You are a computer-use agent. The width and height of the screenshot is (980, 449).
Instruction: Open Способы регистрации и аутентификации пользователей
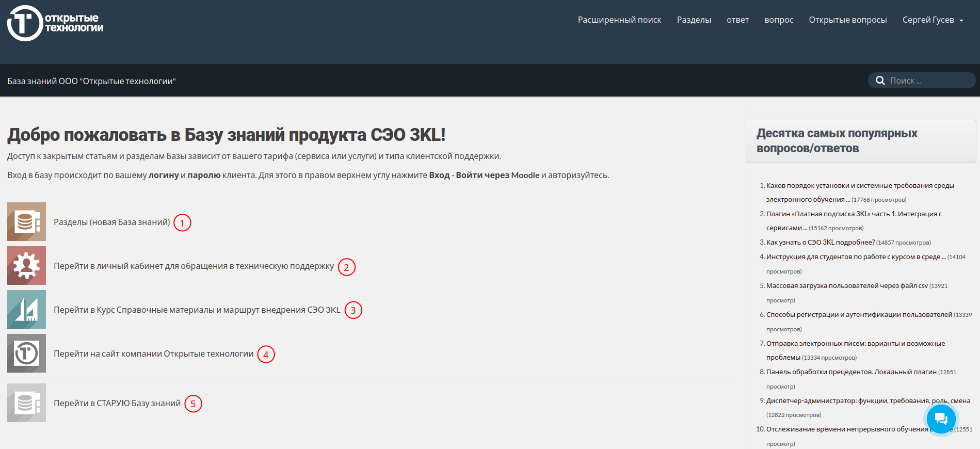[859, 314]
